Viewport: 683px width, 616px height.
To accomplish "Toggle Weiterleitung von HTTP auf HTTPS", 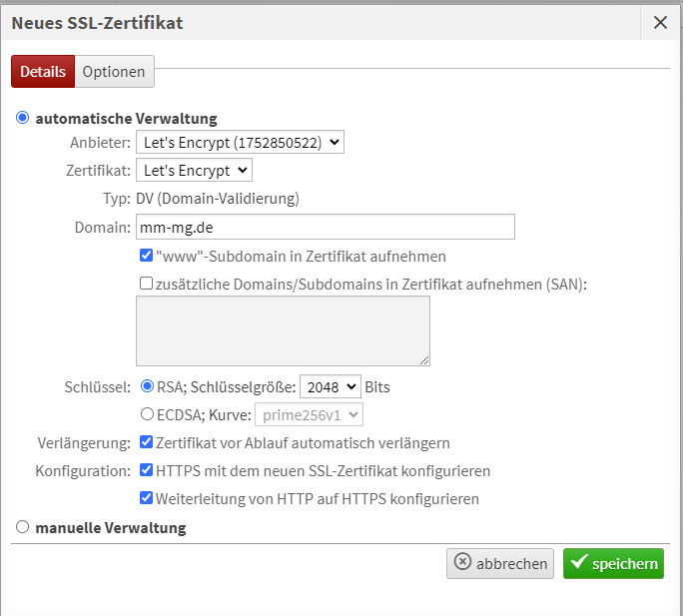I will point(147,498).
